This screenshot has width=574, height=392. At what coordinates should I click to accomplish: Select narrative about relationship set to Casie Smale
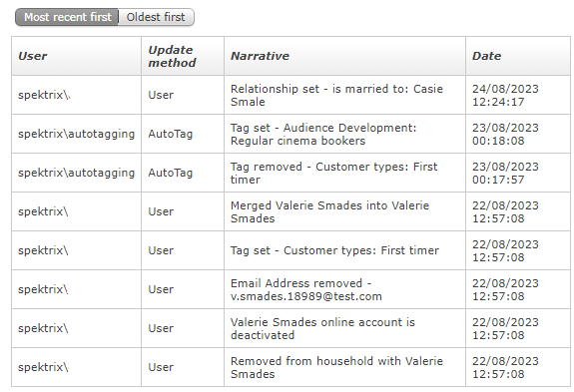pyautogui.click(x=336, y=95)
